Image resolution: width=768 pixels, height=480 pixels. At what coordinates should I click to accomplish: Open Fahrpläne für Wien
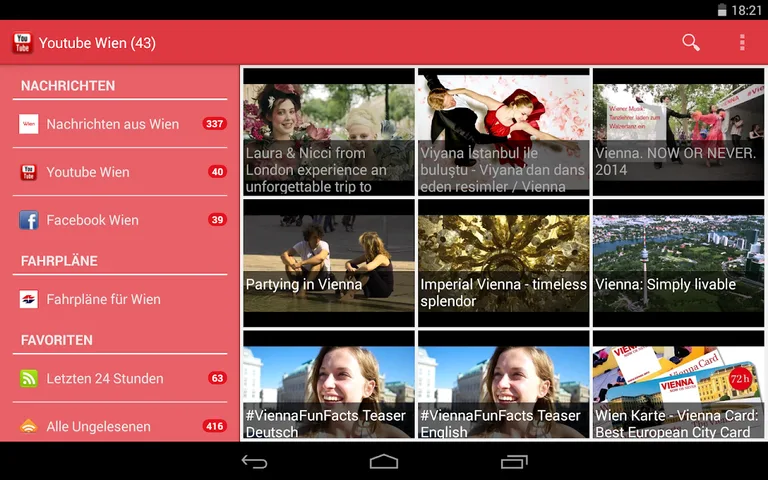pyautogui.click(x=120, y=299)
